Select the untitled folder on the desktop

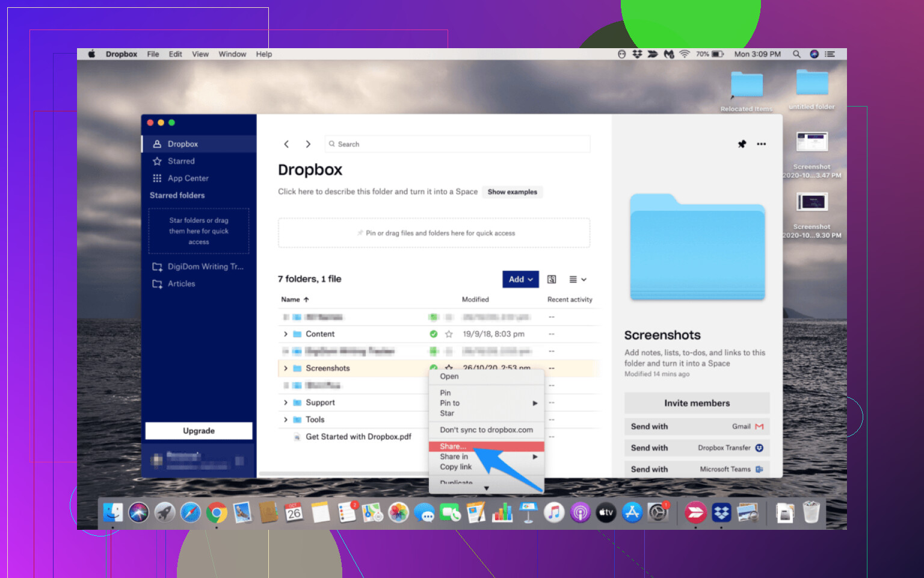click(x=812, y=89)
